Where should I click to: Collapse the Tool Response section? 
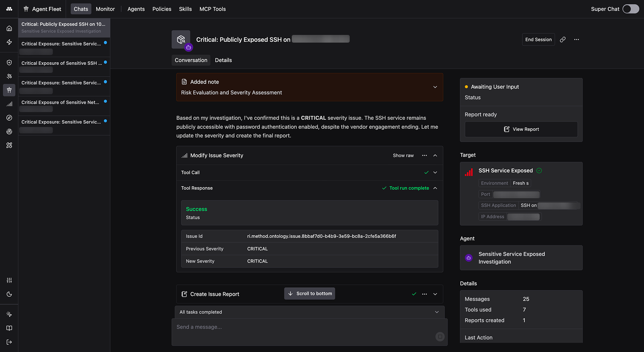point(435,188)
